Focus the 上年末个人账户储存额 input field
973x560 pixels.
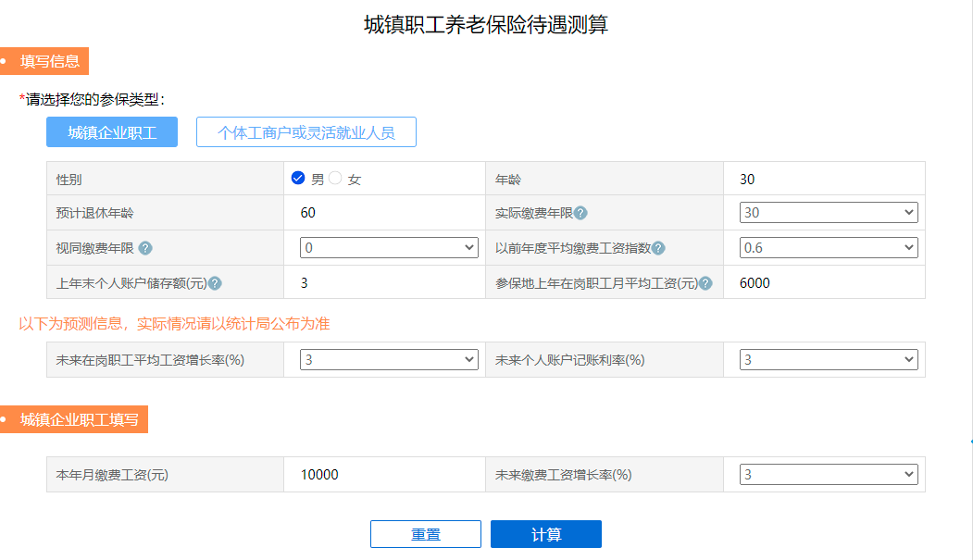click(385, 283)
